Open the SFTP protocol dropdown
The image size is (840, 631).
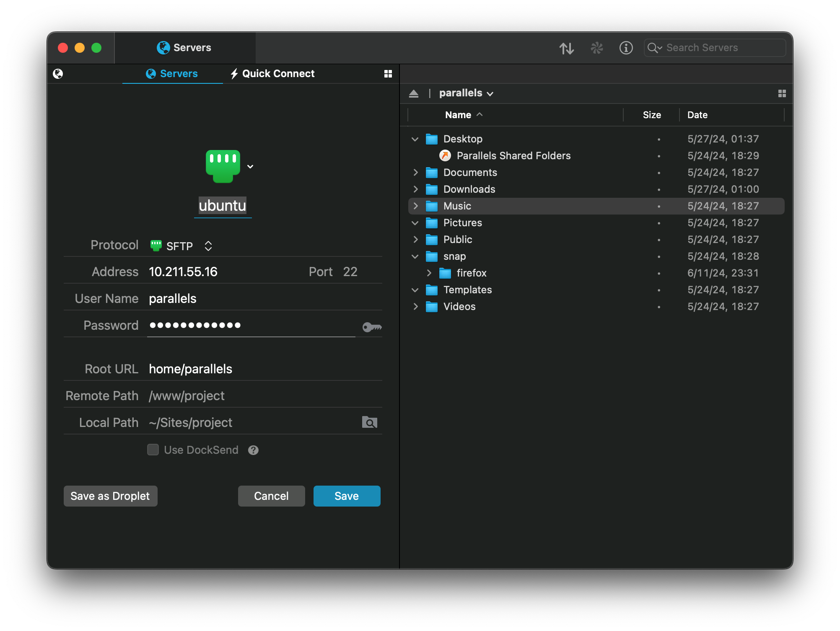click(x=181, y=246)
